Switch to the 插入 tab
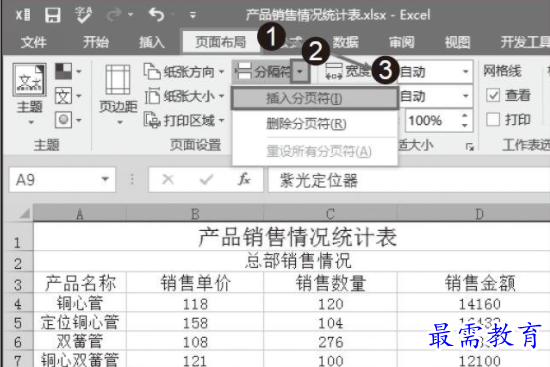The height and width of the screenshot is (367, 550). coord(152,42)
